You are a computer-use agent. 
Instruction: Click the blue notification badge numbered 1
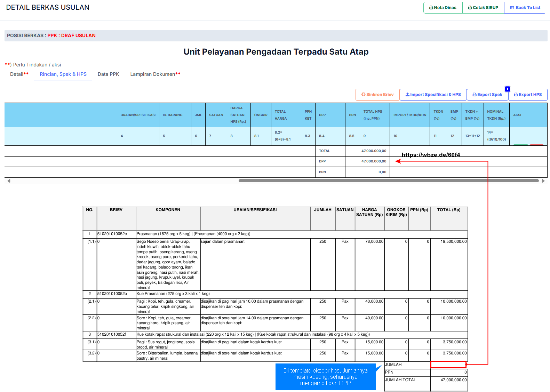(x=508, y=89)
